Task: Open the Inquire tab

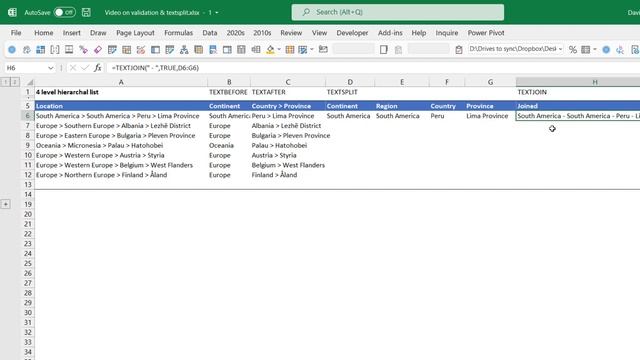Action: tap(447, 33)
